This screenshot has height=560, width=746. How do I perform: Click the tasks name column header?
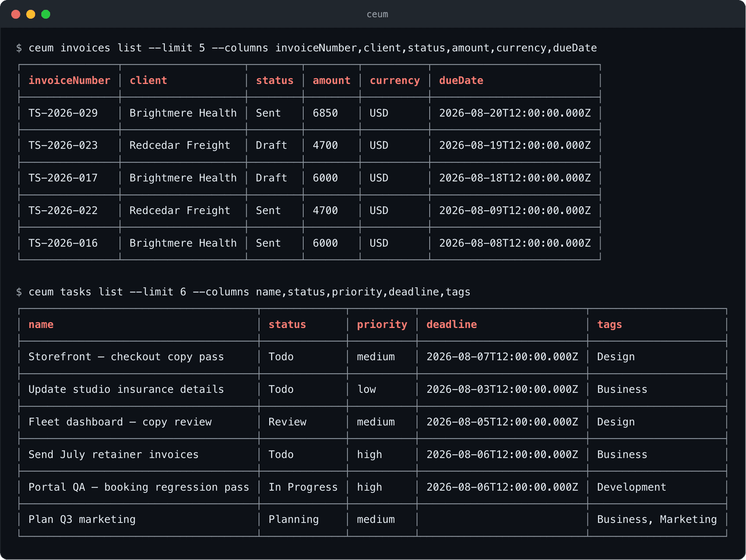tap(41, 325)
